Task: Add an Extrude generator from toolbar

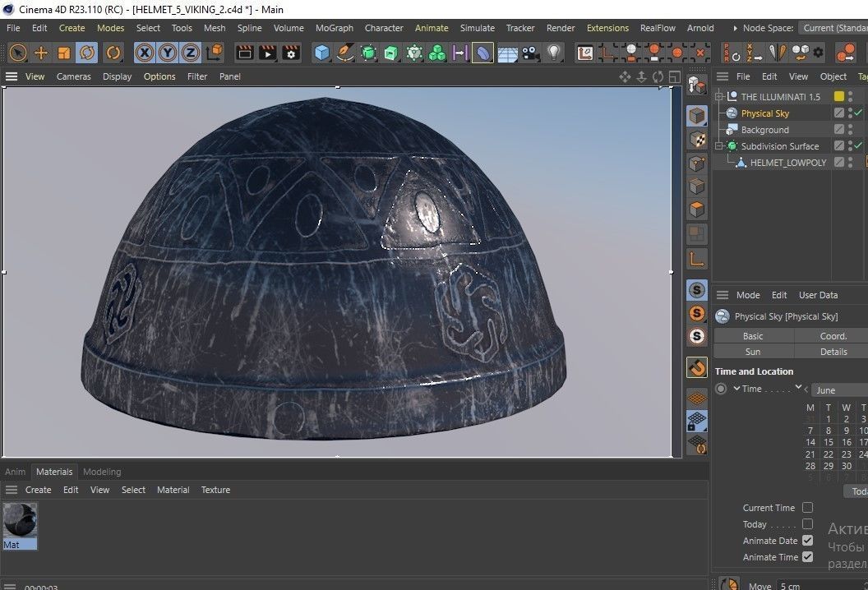Action: coord(390,53)
